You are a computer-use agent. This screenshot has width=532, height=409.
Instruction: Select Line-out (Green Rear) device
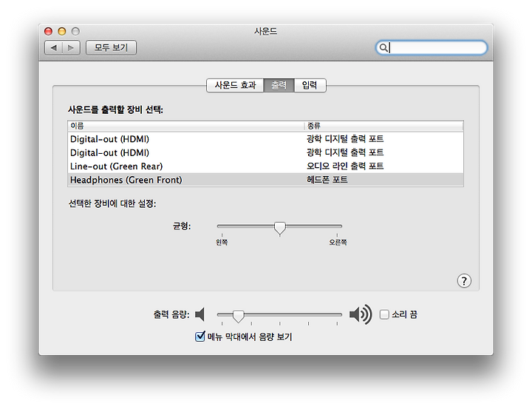pos(266,166)
